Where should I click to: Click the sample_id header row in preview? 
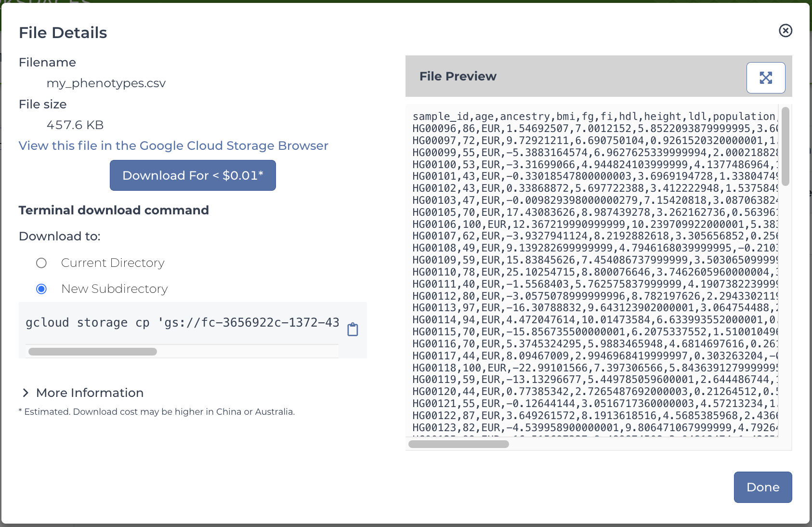coord(595,117)
